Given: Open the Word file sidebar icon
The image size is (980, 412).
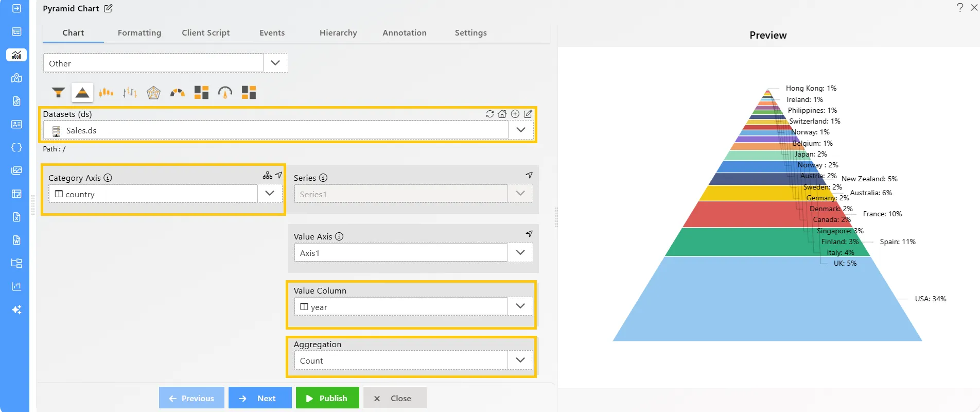Looking at the screenshot, I should point(16,240).
